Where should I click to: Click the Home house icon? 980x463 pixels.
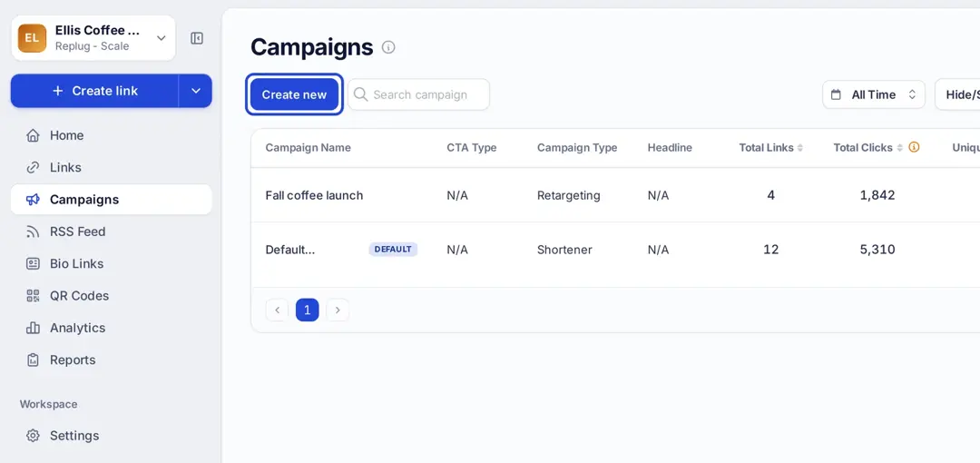coord(33,135)
